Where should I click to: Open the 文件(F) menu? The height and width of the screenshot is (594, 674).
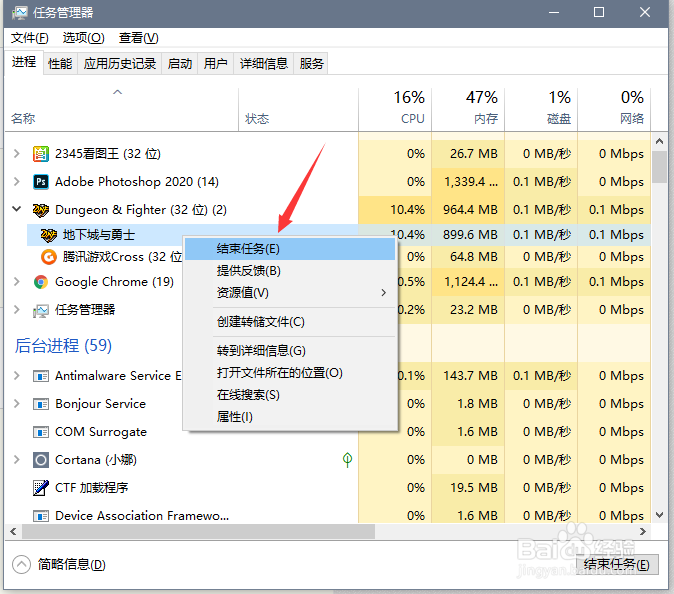30,38
